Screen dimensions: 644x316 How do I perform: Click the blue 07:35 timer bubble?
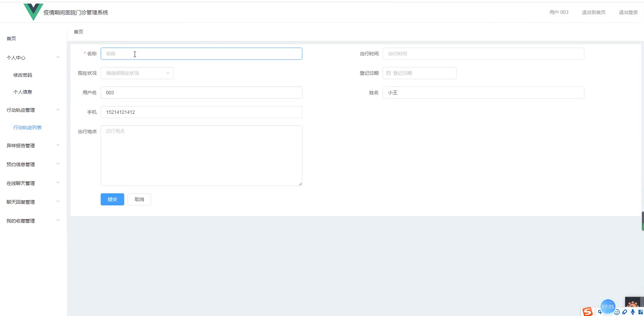[608, 307]
